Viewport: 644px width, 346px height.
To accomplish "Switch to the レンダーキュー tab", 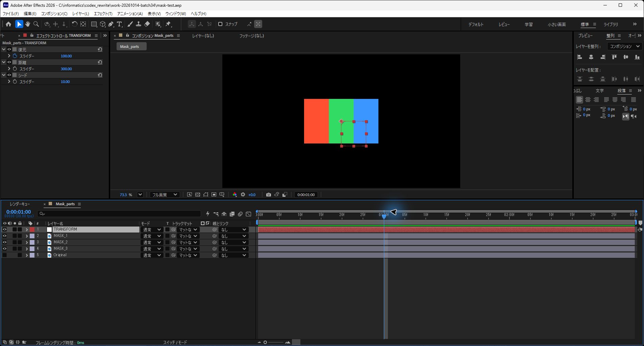I will [20, 204].
